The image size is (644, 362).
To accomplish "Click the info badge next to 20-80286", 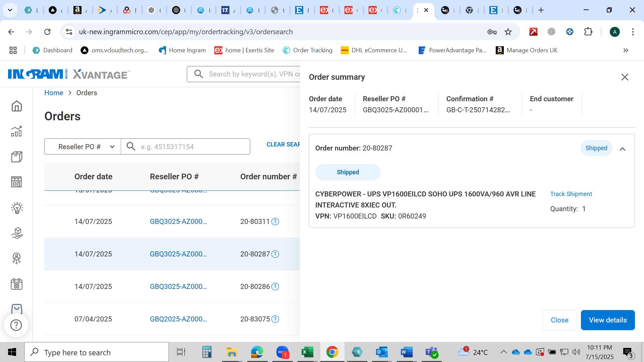I will pyautogui.click(x=275, y=287).
